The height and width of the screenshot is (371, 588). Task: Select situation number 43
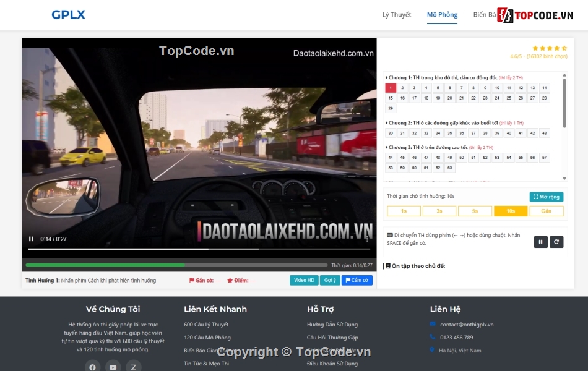545,133
